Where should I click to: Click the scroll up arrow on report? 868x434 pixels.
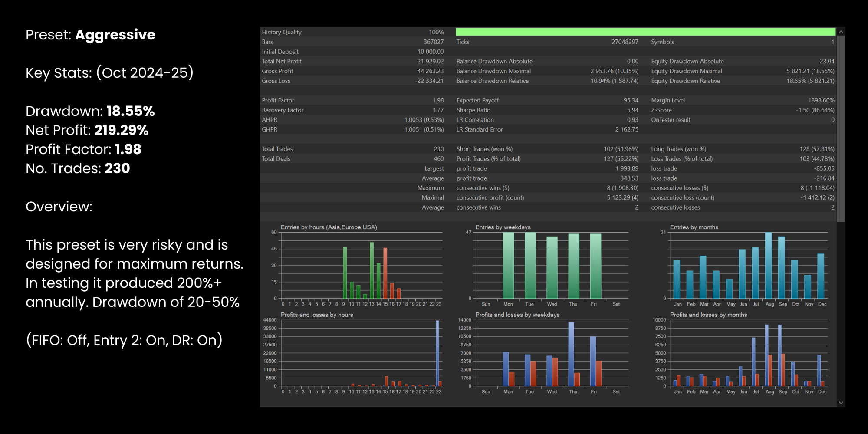click(x=841, y=32)
